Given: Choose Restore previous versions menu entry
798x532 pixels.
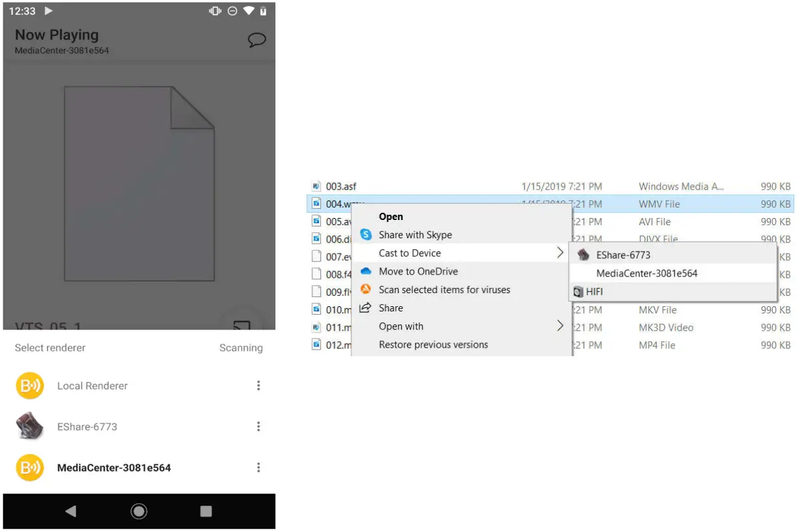Looking at the screenshot, I should click(x=462, y=345).
